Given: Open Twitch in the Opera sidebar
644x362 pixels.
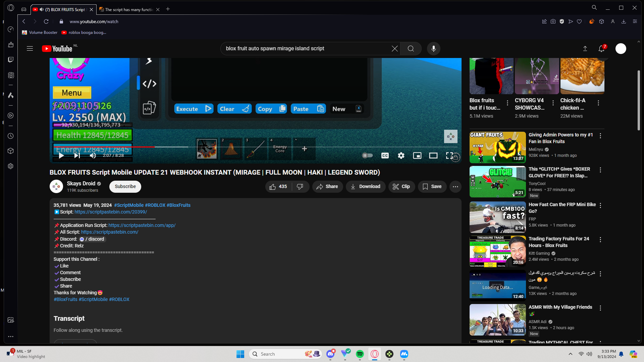Looking at the screenshot, I should [11, 60].
